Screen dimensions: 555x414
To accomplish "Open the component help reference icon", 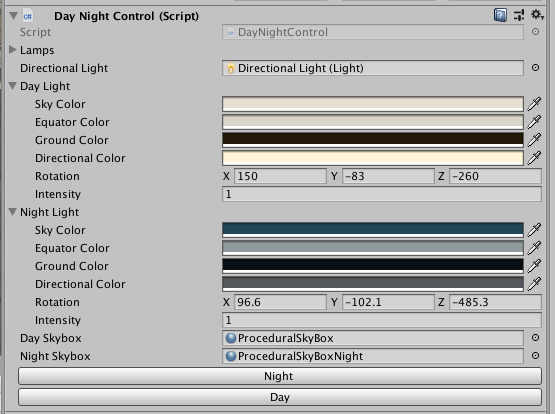I will point(500,16).
